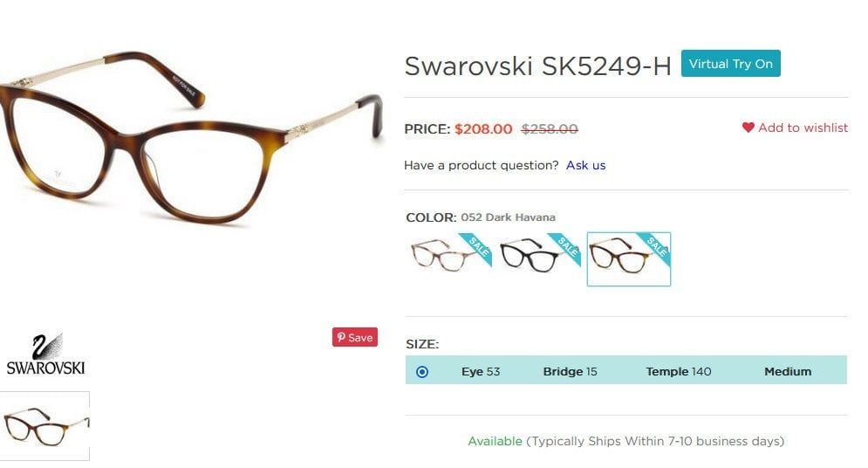Click the small glasses thumbnail below logo
Viewport: 868px width, 468px height.
click(x=44, y=426)
